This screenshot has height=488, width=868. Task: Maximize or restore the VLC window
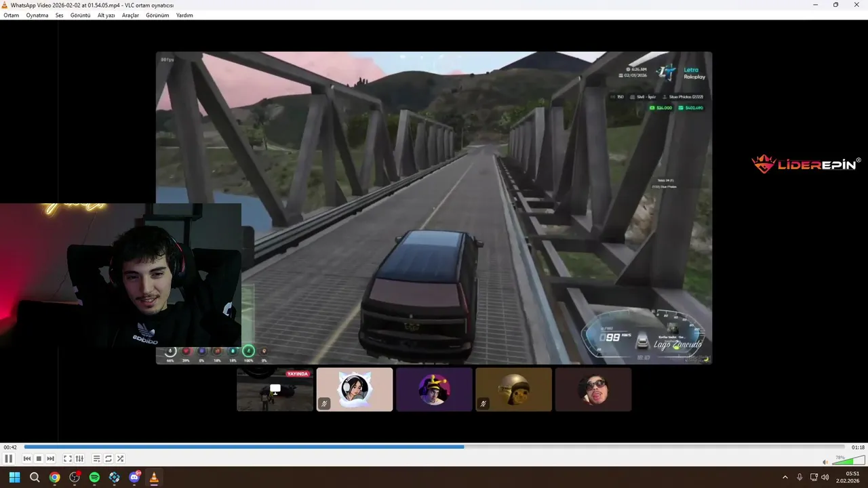click(x=835, y=5)
